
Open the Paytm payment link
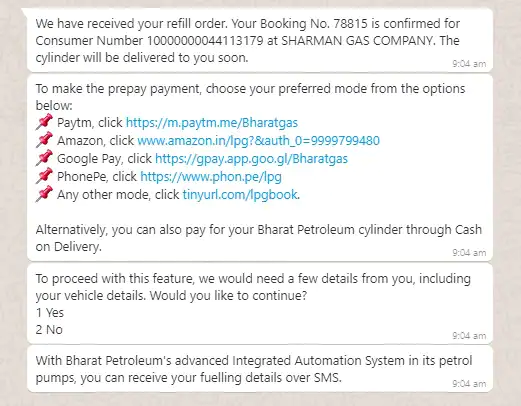pos(212,123)
